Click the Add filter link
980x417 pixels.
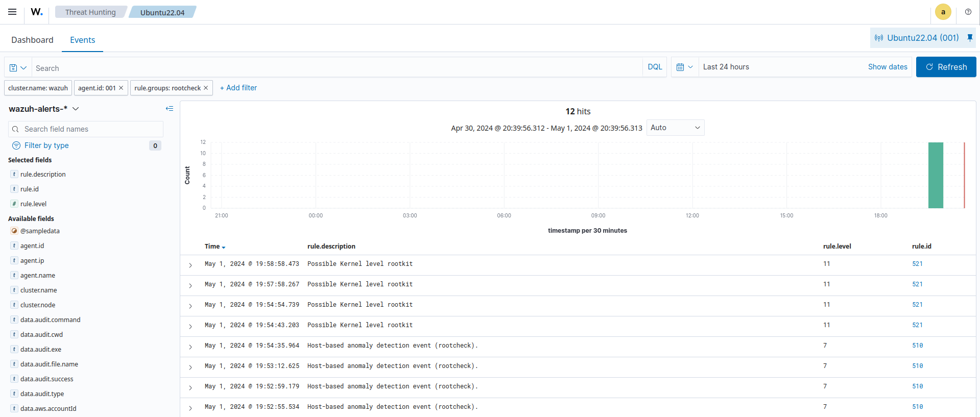[238, 88]
